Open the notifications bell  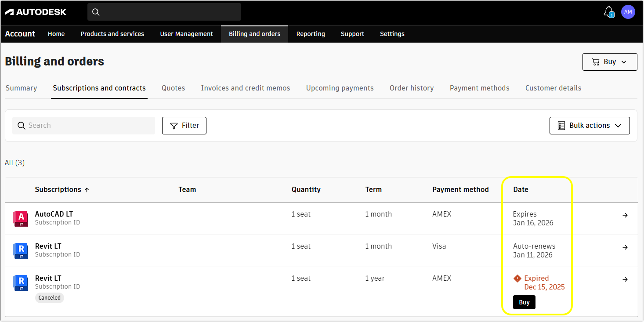click(608, 11)
